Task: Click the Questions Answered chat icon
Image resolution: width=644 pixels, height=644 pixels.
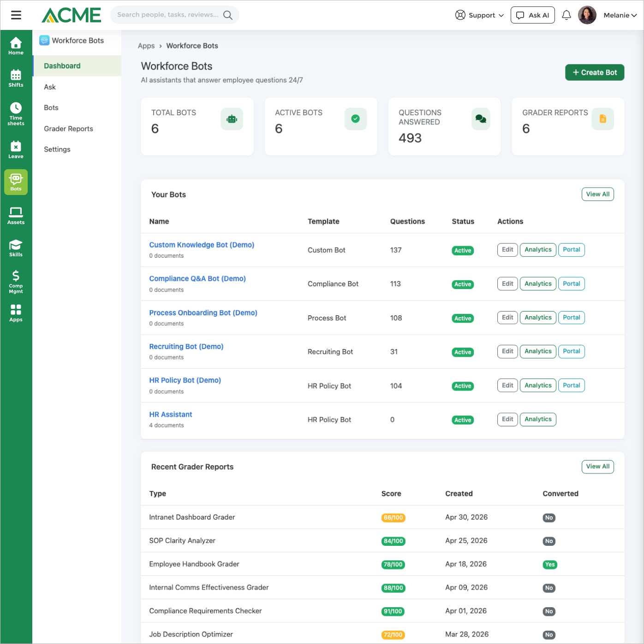Action: coord(481,119)
